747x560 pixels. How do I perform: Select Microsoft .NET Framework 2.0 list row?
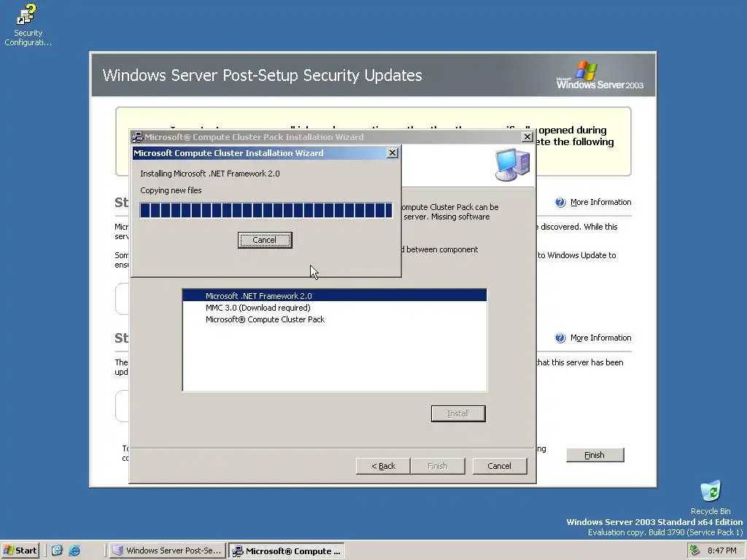click(x=334, y=296)
